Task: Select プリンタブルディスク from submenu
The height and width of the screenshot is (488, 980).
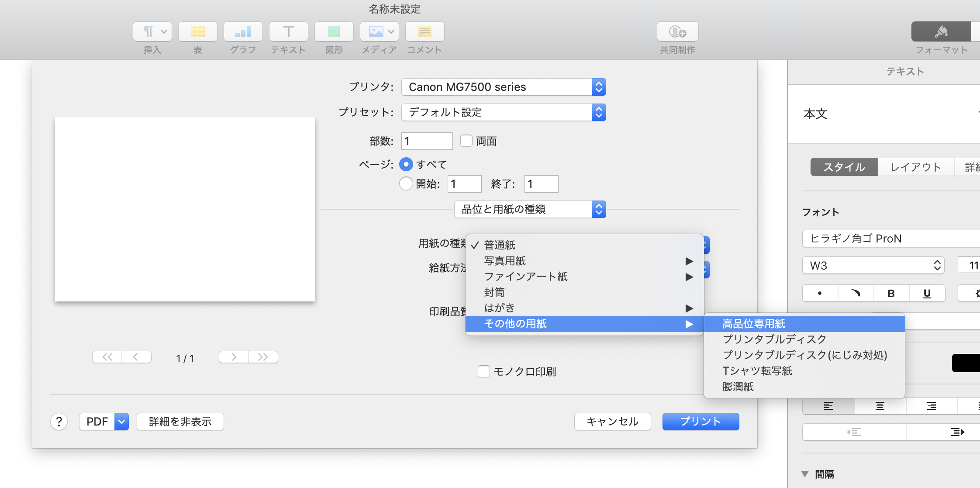Action: [774, 339]
